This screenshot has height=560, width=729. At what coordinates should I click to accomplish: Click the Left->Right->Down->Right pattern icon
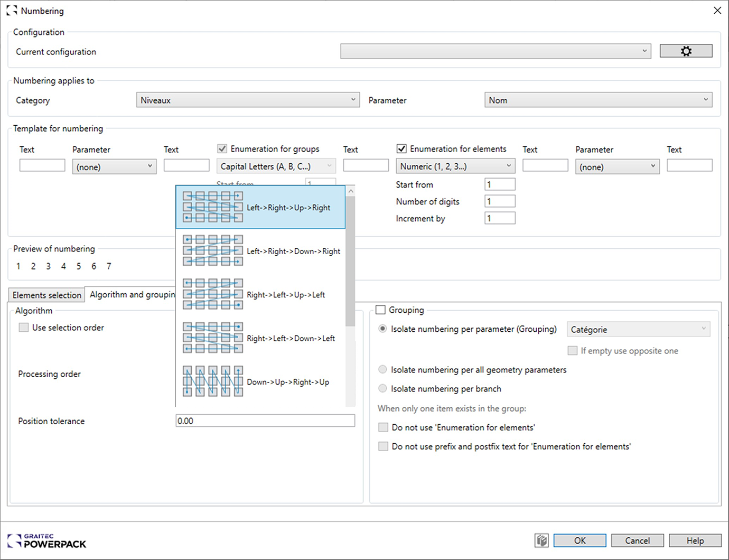click(212, 250)
